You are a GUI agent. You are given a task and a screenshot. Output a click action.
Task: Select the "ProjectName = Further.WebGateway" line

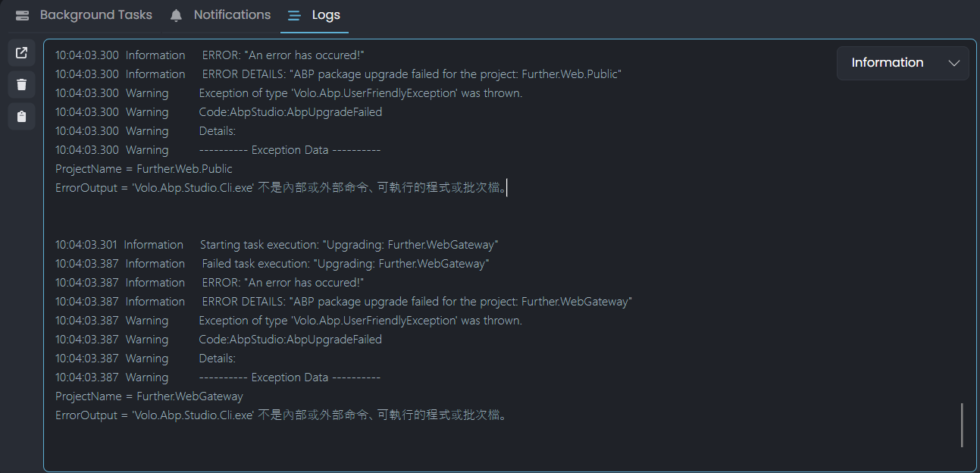click(x=149, y=396)
